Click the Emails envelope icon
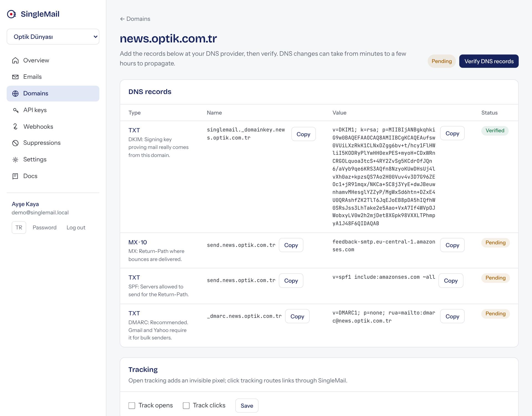 16,77
